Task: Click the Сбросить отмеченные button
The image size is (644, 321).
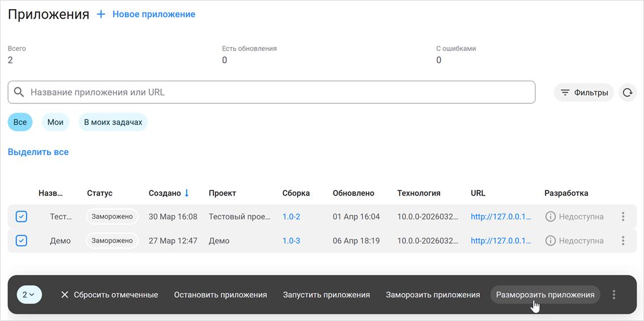Action: 110,295
